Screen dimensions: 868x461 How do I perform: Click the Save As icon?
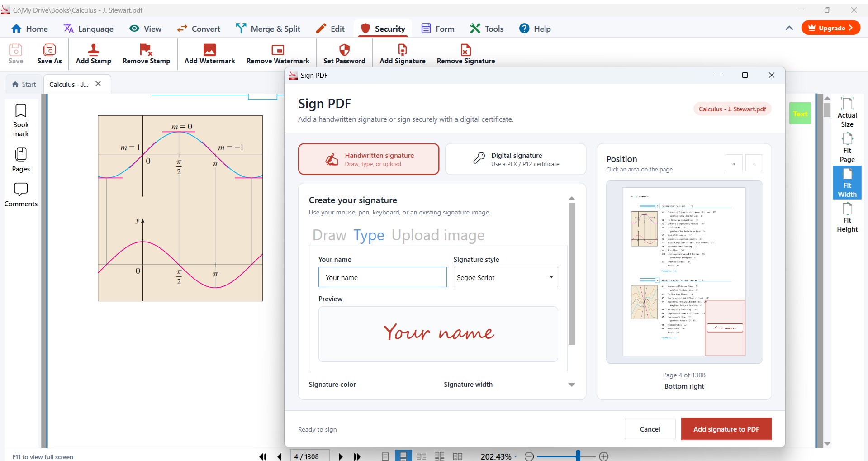(49, 54)
